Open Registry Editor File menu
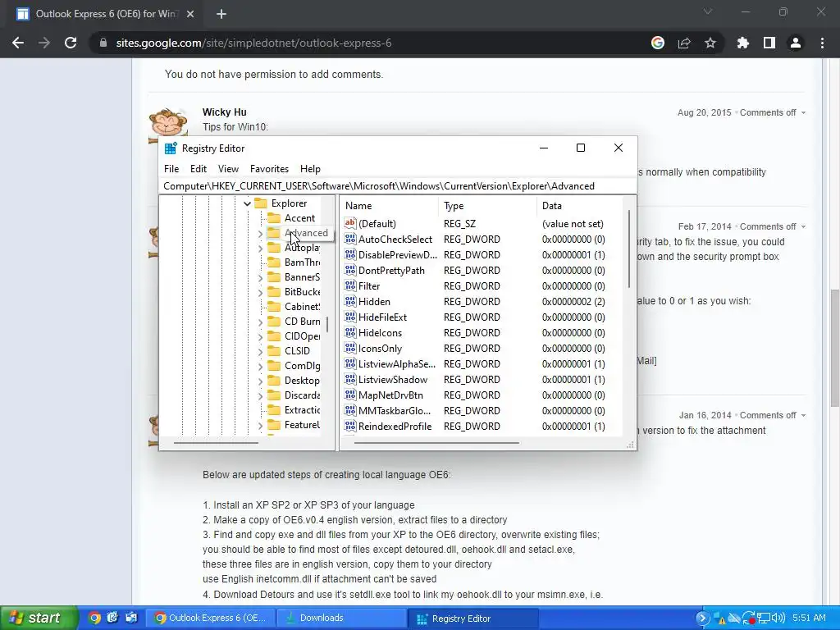The height and width of the screenshot is (630, 840). click(171, 169)
